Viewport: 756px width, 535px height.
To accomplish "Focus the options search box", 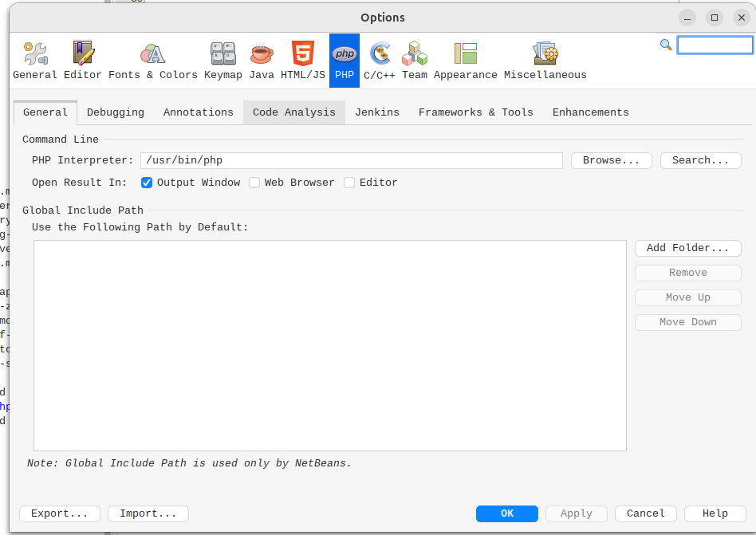I will pos(715,45).
